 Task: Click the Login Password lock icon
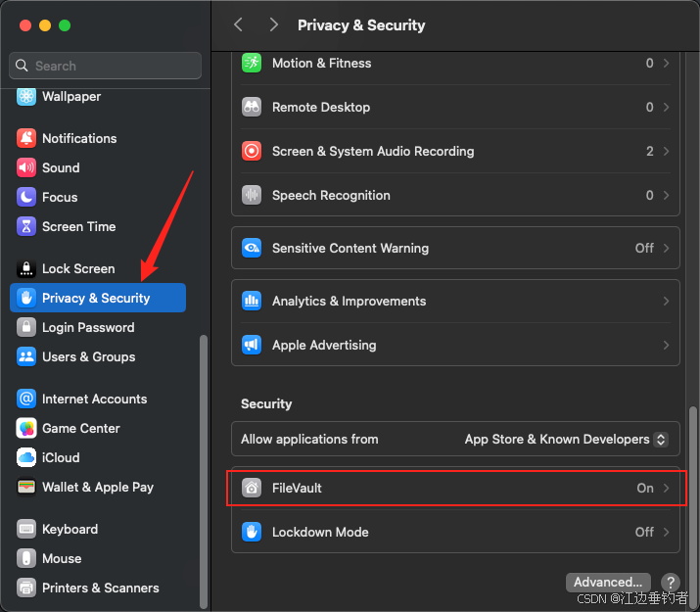click(x=26, y=327)
